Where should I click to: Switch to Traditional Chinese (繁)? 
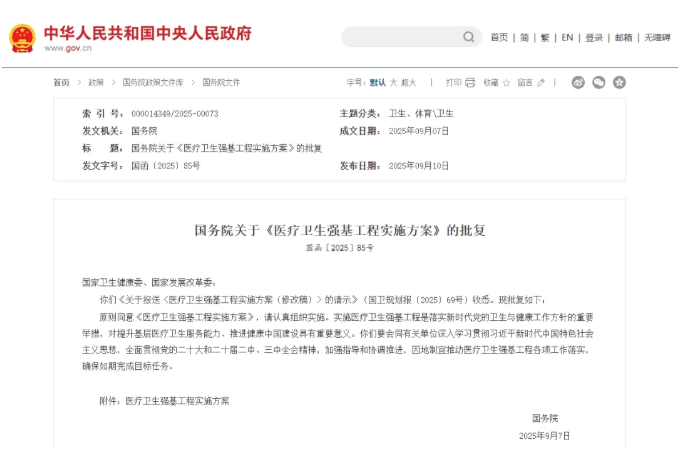tap(545, 37)
